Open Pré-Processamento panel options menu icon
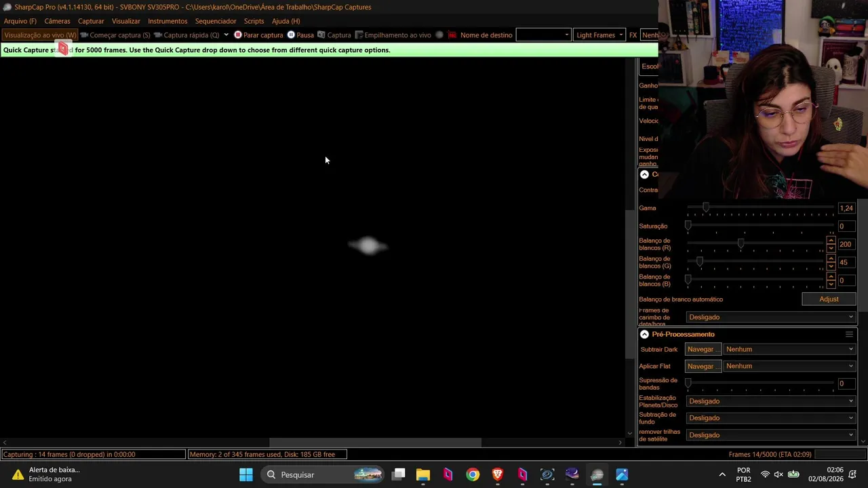Image resolution: width=868 pixels, height=488 pixels. [x=849, y=334]
